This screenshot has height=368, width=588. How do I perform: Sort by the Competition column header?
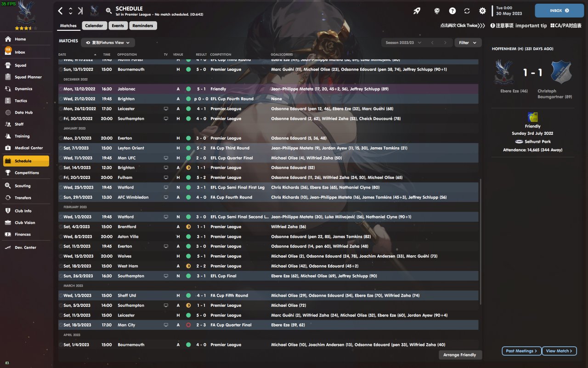point(221,55)
